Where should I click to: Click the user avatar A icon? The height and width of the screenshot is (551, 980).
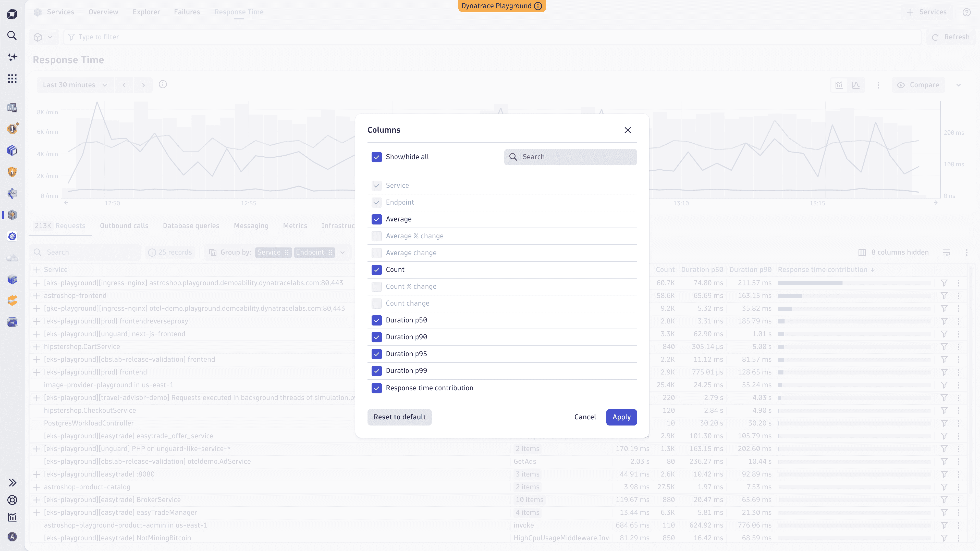point(12,536)
